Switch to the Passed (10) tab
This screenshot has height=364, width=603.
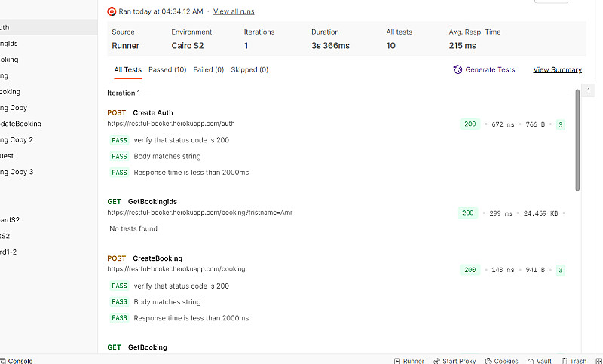point(167,70)
